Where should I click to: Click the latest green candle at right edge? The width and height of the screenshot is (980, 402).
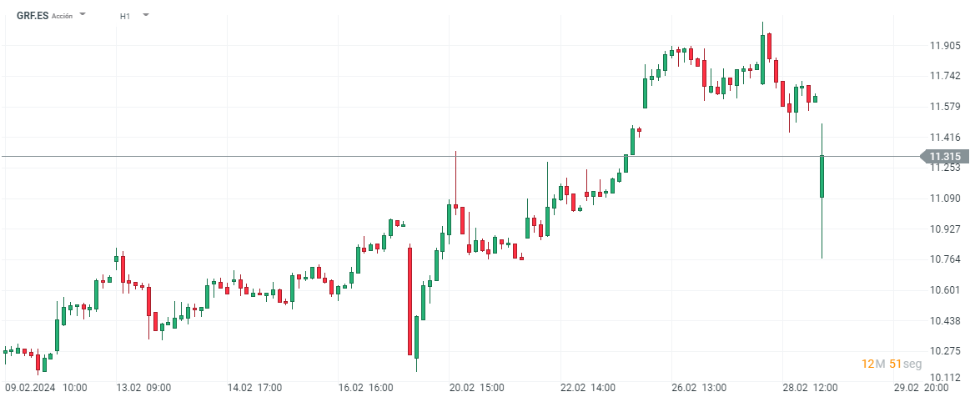coord(822,177)
